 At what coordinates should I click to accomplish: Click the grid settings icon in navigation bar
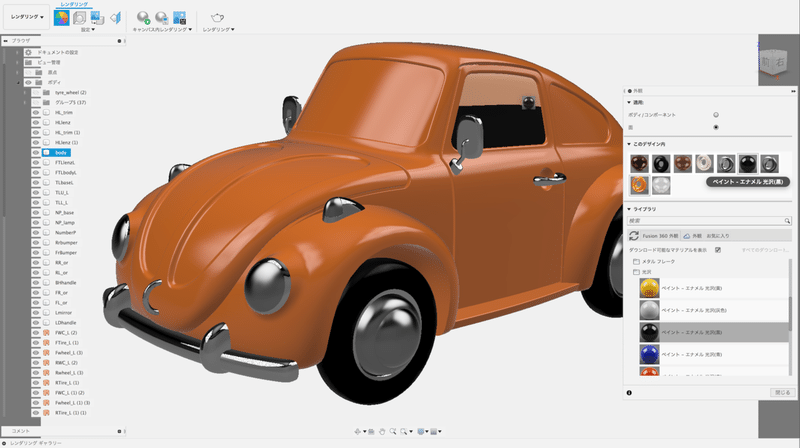pyautogui.click(x=434, y=432)
